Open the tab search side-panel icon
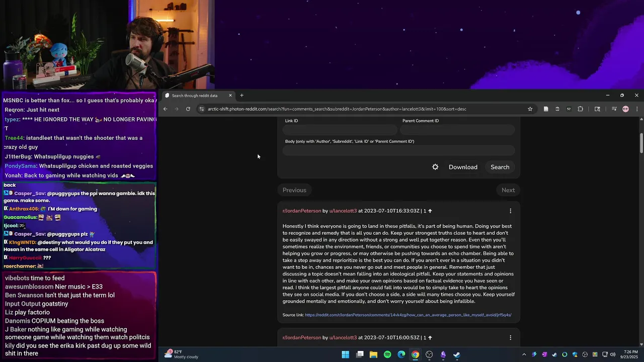Image resolution: width=644 pixels, height=362 pixels. pyautogui.click(x=597, y=109)
